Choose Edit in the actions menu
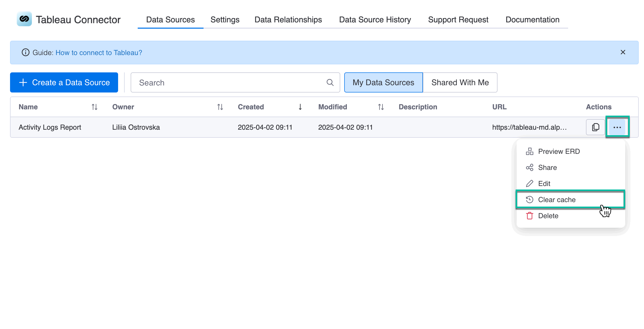 [571, 183]
